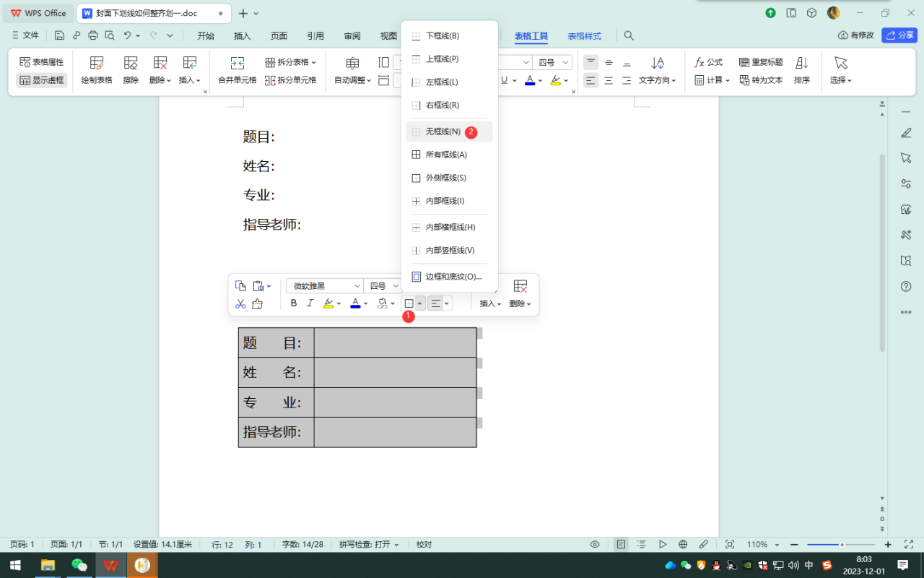The height and width of the screenshot is (578, 924).
Task: Set bottom vertical cell alignment in ribbon
Action: (x=627, y=62)
